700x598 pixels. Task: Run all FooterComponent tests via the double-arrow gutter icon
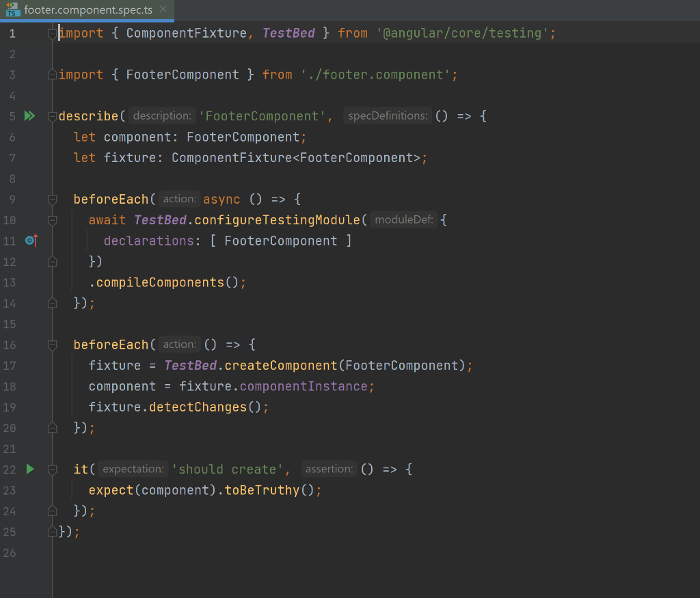pyautogui.click(x=29, y=115)
